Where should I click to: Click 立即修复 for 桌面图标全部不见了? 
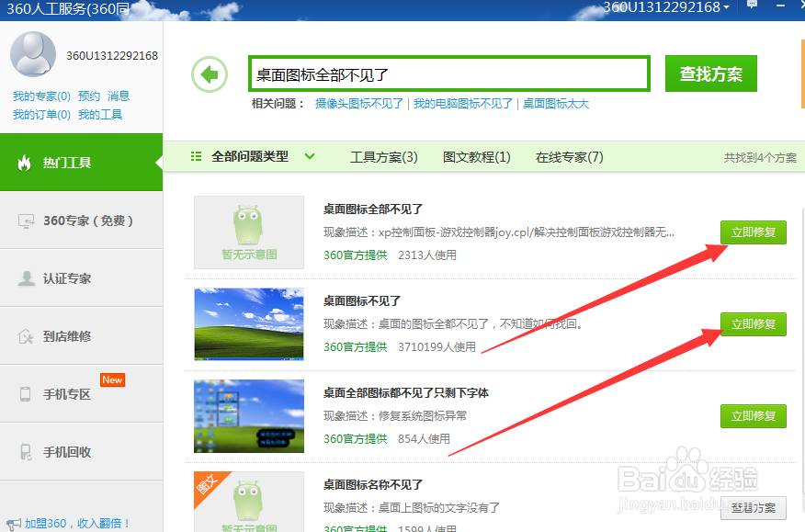[x=754, y=232]
